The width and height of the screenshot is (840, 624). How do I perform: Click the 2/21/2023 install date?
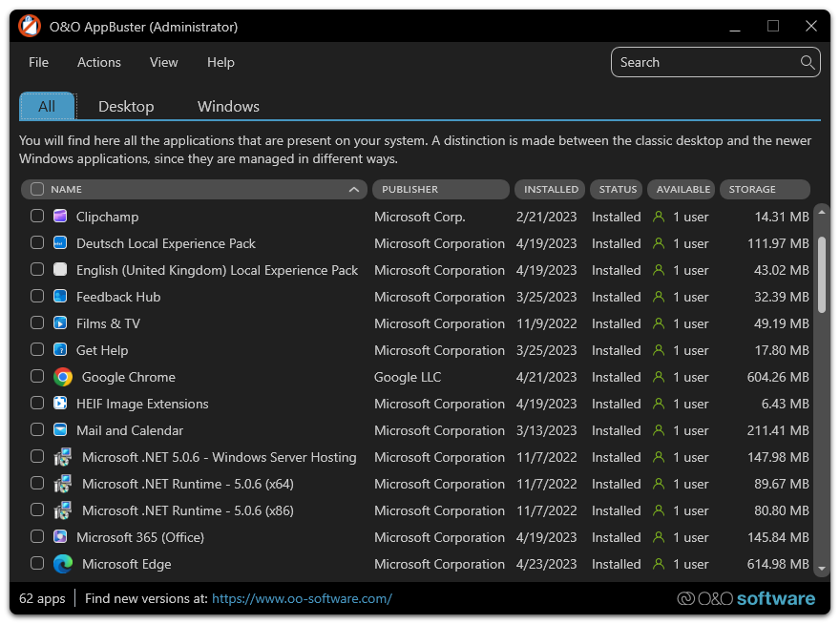(546, 217)
